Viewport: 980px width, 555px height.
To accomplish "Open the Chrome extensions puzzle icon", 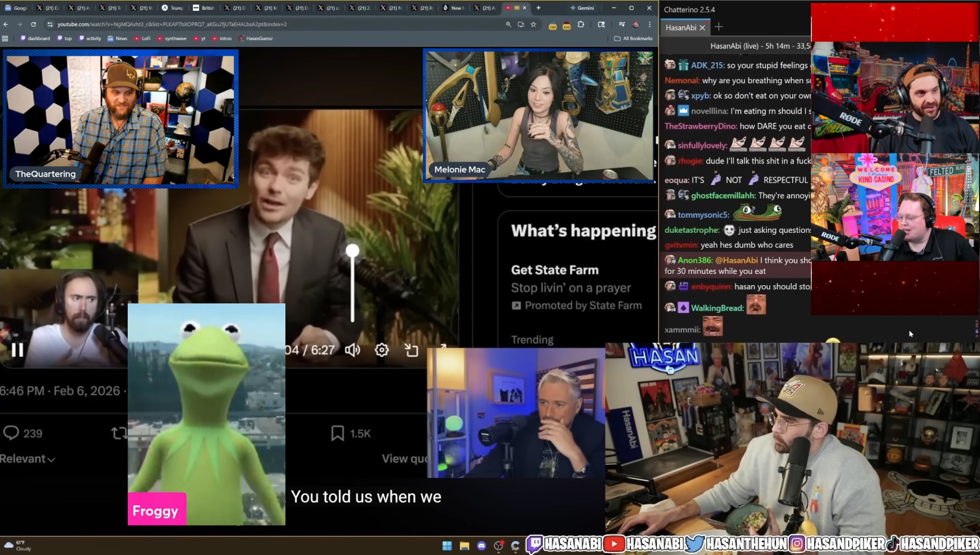I will [581, 24].
